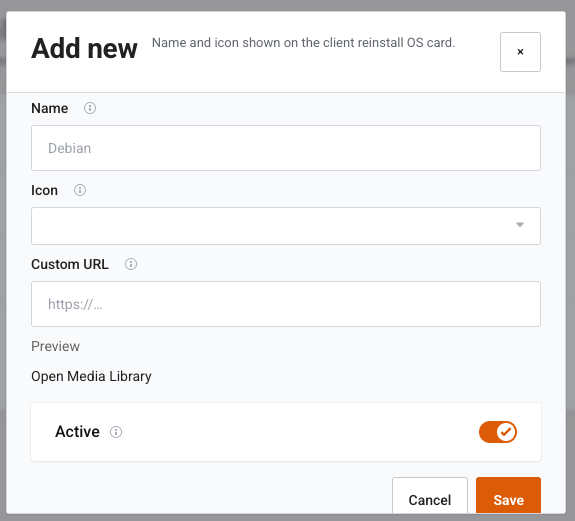Save the new OS entry
The height and width of the screenshot is (521, 575).
[508, 498]
